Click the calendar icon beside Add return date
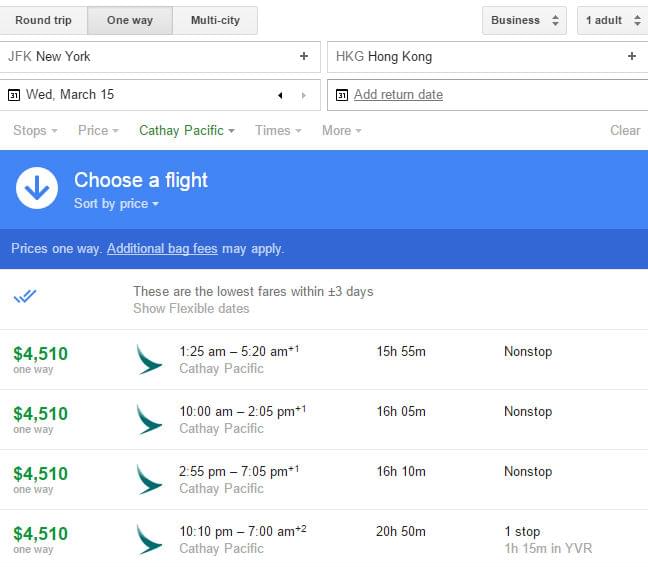The width and height of the screenshot is (648, 567). pos(342,95)
